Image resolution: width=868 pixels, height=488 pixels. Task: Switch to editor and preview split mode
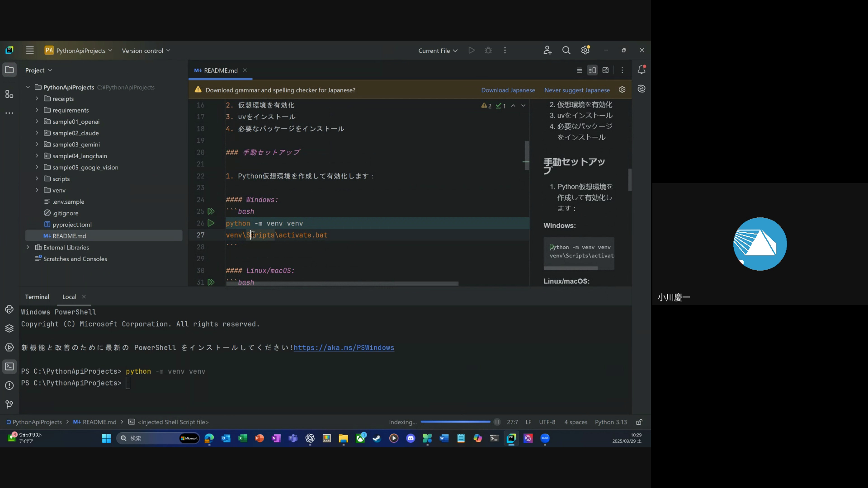click(592, 70)
